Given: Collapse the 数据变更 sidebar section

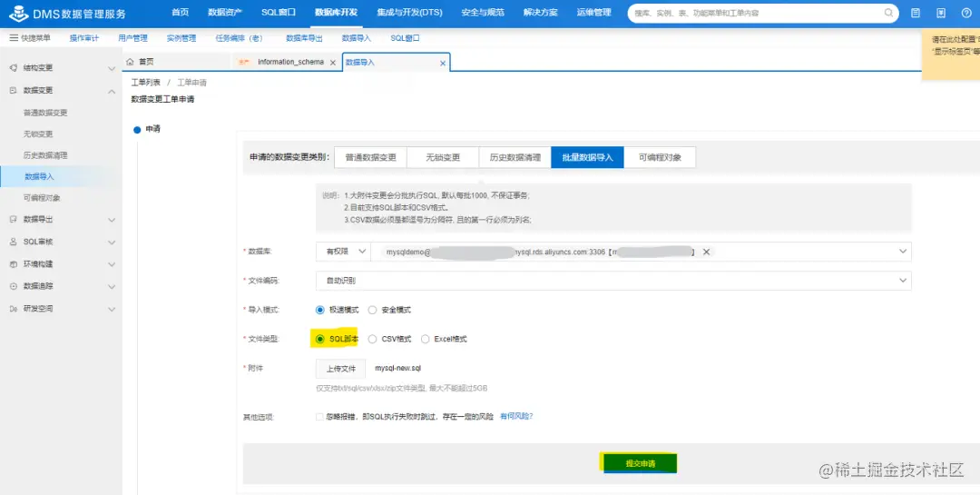Looking at the screenshot, I should 112,91.
